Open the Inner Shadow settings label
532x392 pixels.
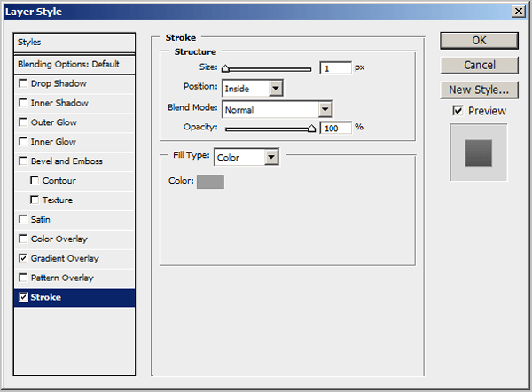tap(59, 103)
